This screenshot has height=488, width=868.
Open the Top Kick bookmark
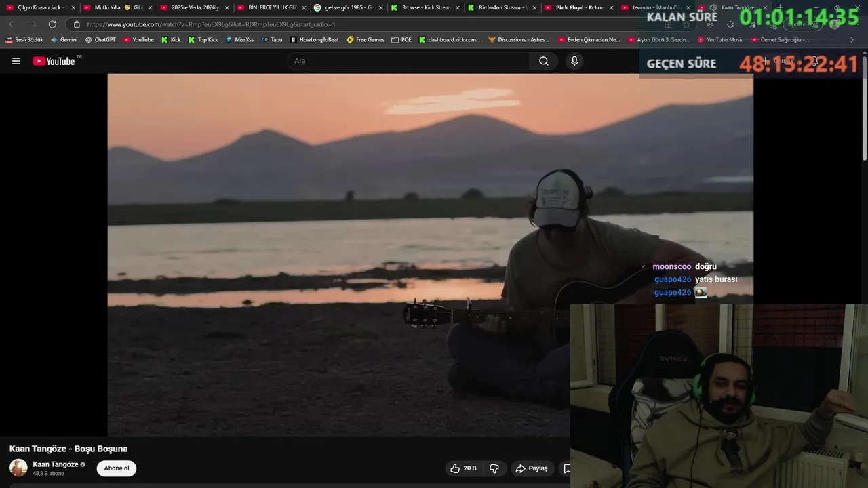coord(203,40)
